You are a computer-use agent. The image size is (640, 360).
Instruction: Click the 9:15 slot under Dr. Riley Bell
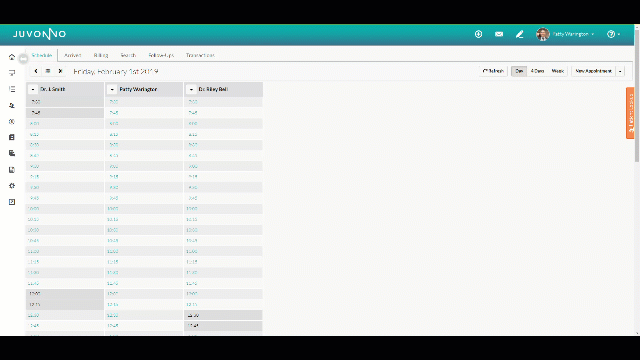click(x=223, y=177)
